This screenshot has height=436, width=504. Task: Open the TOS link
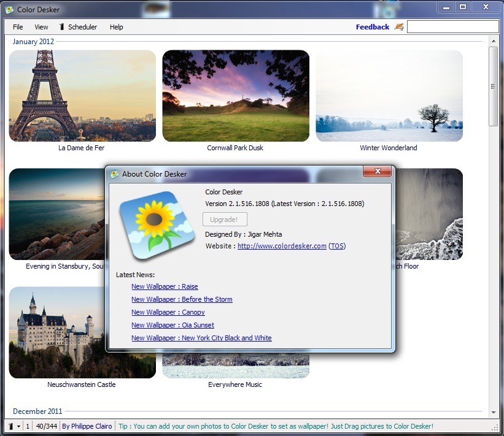click(x=336, y=245)
